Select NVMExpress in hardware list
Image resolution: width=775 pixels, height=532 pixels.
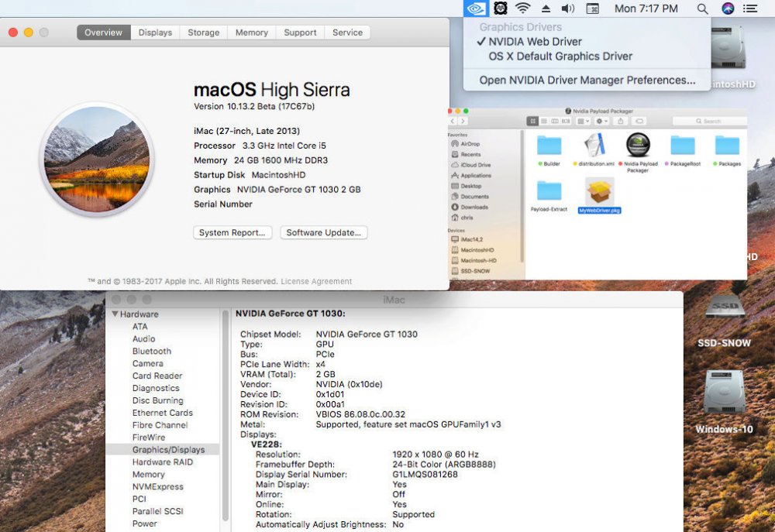157,487
